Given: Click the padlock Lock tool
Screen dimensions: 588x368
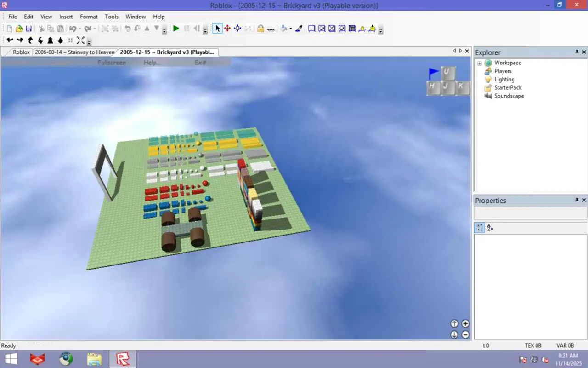Looking at the screenshot, I should coord(260,29).
